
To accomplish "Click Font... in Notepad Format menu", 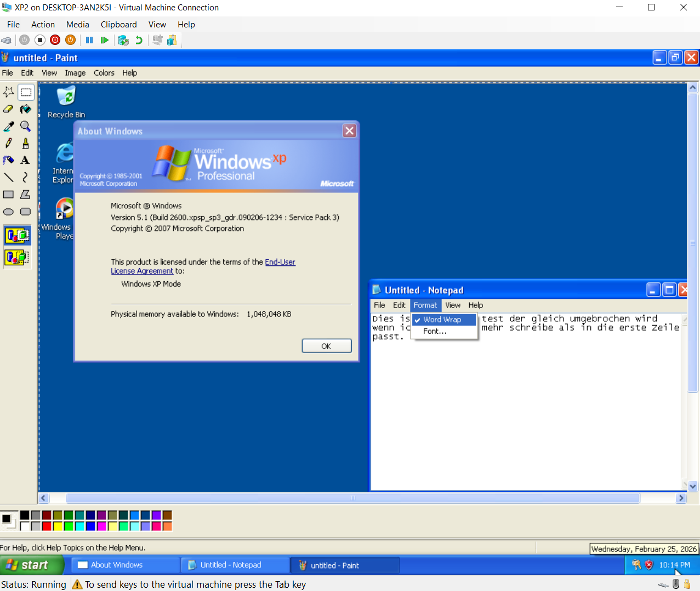I will pos(445,331).
